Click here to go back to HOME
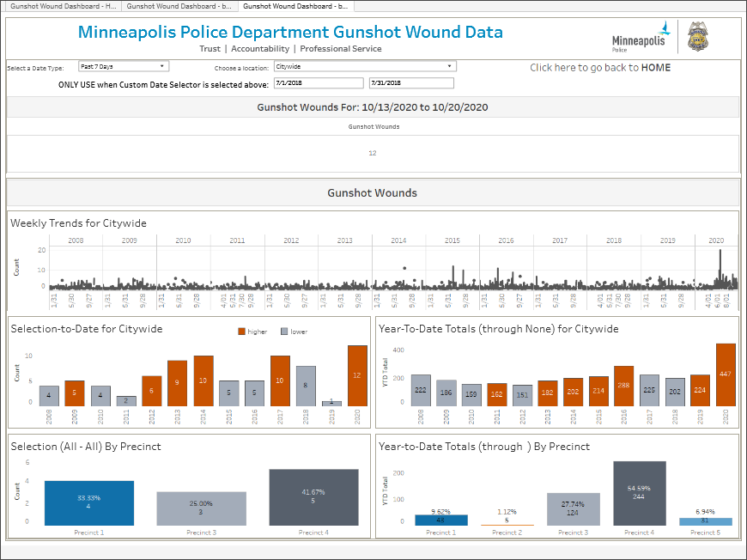Viewport: 747px width, 560px height. [600, 68]
